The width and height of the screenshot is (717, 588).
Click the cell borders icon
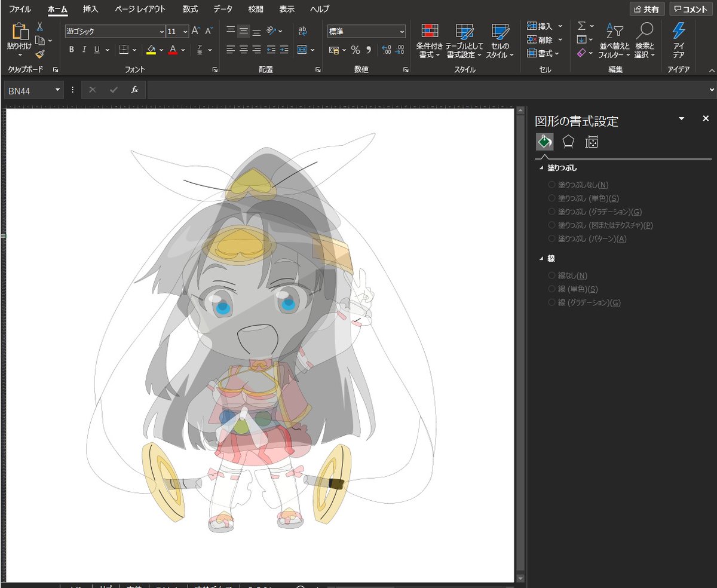124,50
